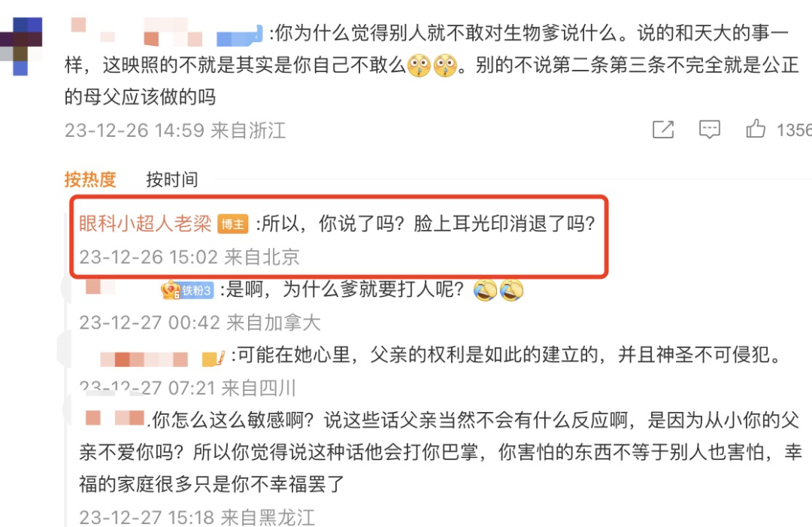Open the comment reply bubble icon
812x527 pixels.
pyautogui.click(x=709, y=129)
